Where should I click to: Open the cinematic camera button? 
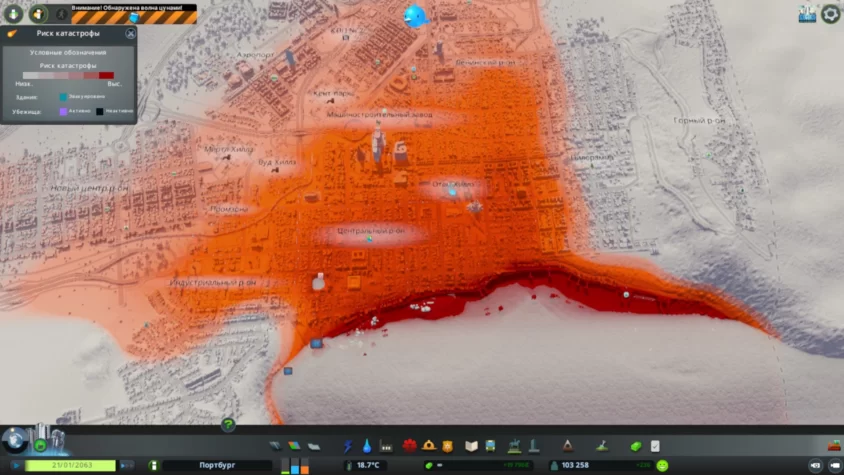(835, 465)
